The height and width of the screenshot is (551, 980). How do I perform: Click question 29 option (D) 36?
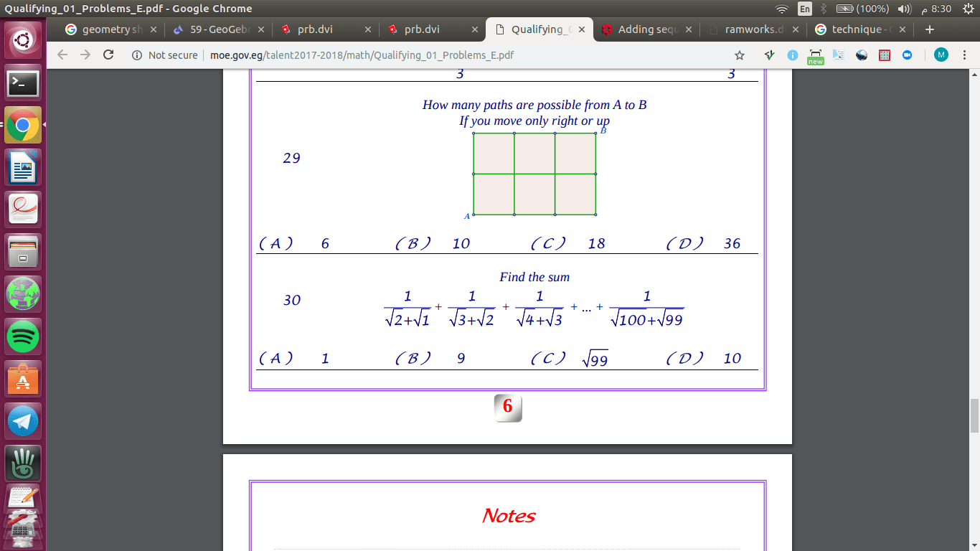(x=703, y=243)
